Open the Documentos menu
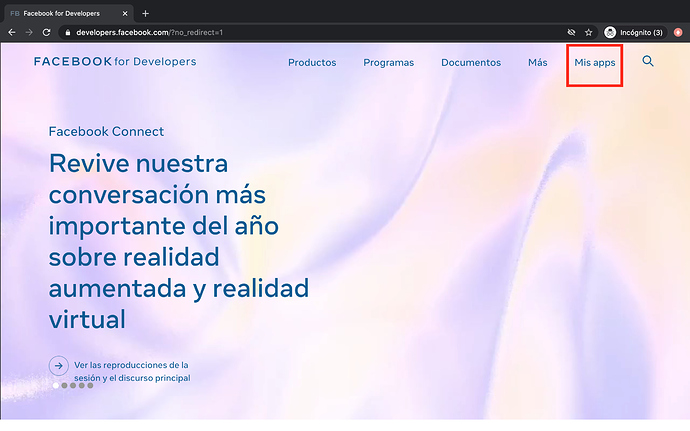The image size is (690, 431). [471, 63]
